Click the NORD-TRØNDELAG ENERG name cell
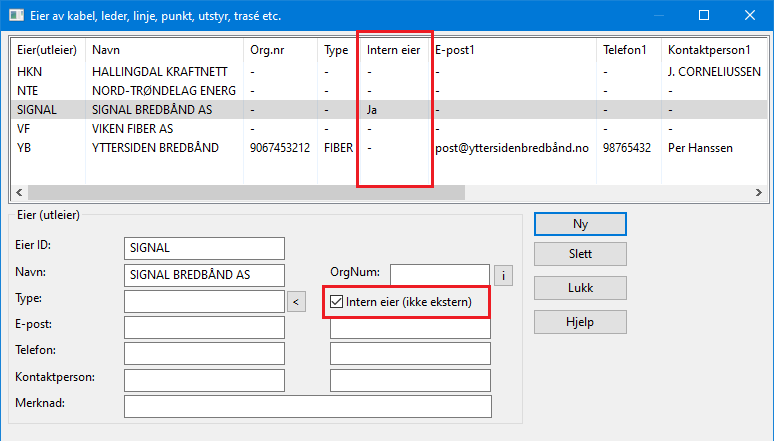The image size is (775, 441). pos(164,91)
